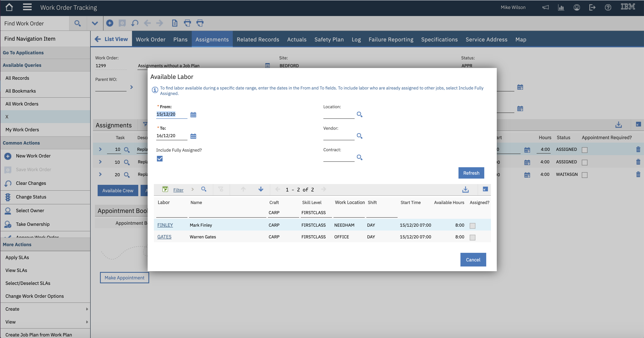Click the filter table search icon
Image resolution: width=644 pixels, height=338 pixels.
pyautogui.click(x=204, y=189)
